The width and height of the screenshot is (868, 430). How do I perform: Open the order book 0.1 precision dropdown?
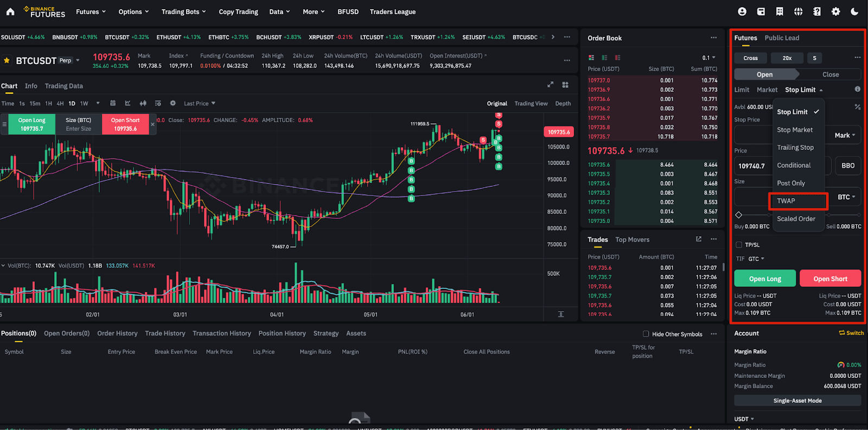(709, 58)
